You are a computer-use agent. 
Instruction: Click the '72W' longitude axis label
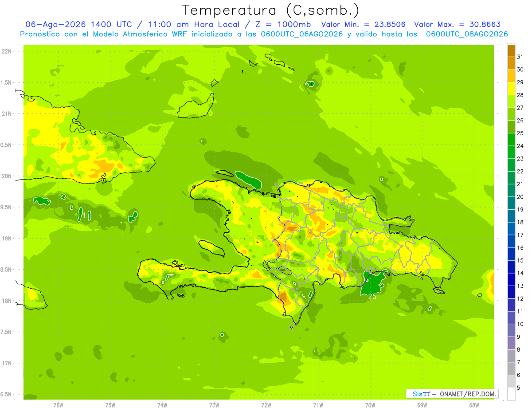[266, 405]
